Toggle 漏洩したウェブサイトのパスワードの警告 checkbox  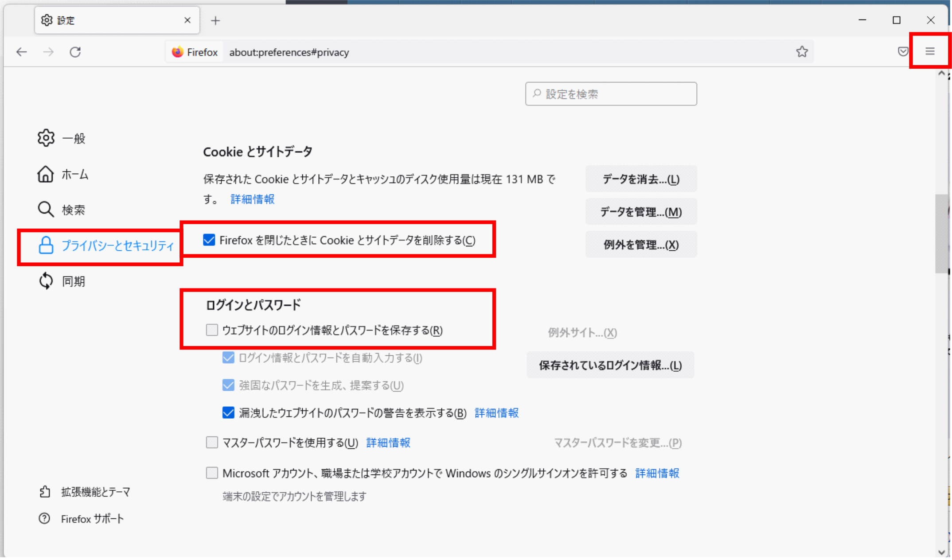(x=228, y=412)
